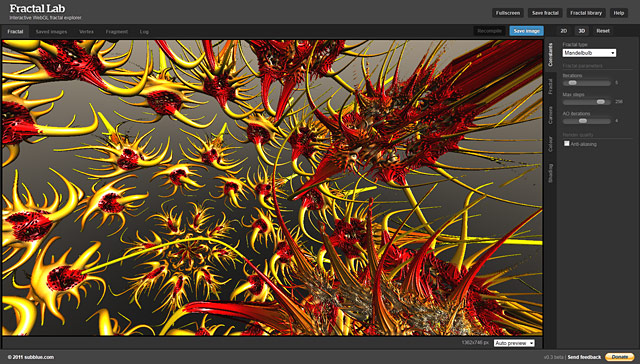Select the vertical Constants side tab
This screenshot has width=640, height=364.
click(x=550, y=55)
